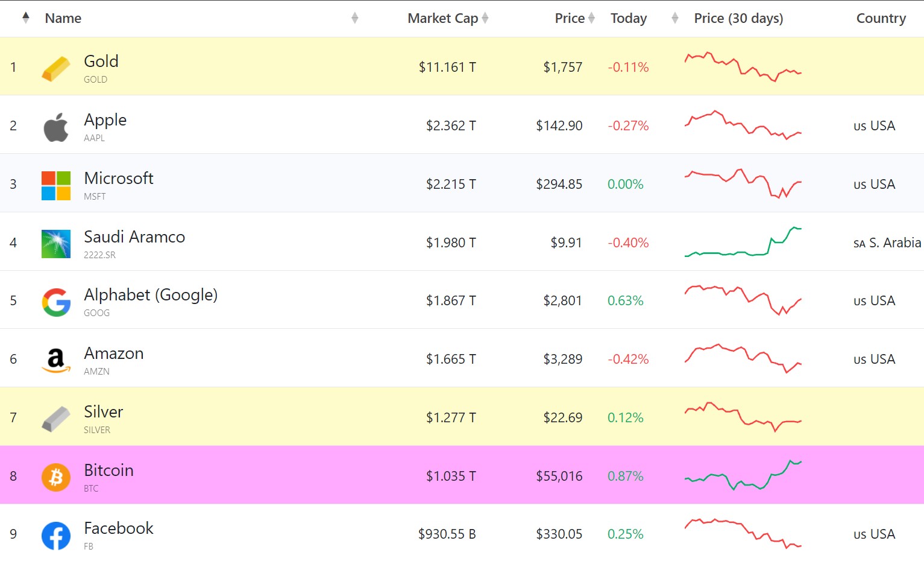
Task: Open the Gold asset link
Action: [x=101, y=61]
